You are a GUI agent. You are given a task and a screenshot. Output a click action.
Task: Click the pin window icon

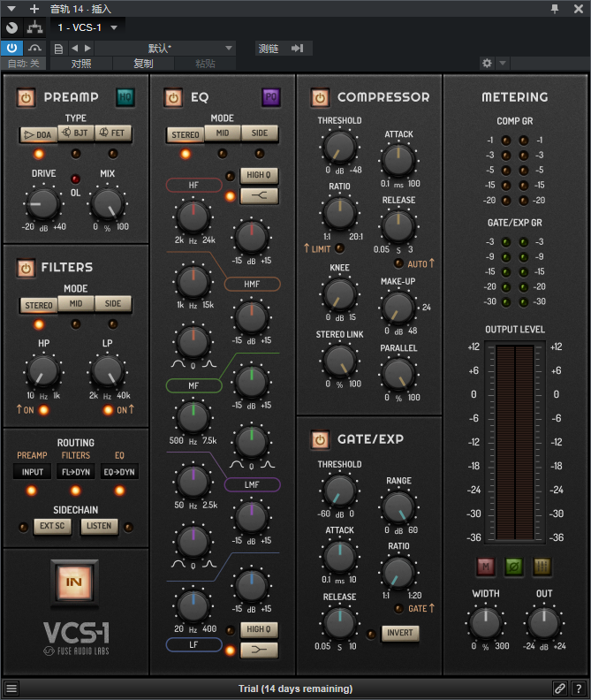click(555, 9)
